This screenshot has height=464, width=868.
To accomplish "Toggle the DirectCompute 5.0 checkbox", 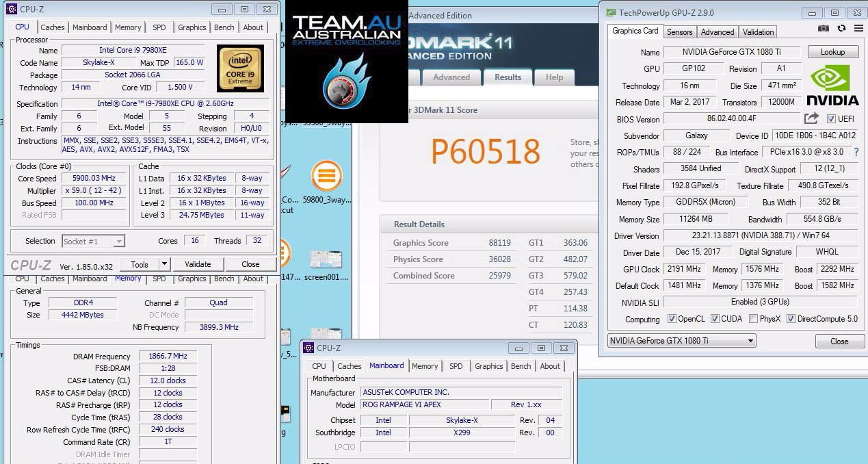I will (x=791, y=319).
